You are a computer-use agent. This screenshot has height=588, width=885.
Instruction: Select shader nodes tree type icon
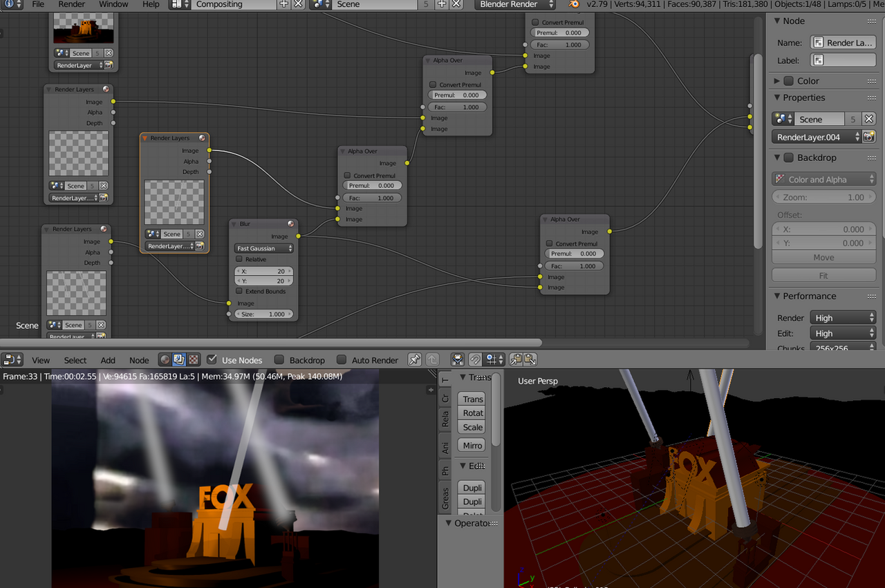coord(165,359)
